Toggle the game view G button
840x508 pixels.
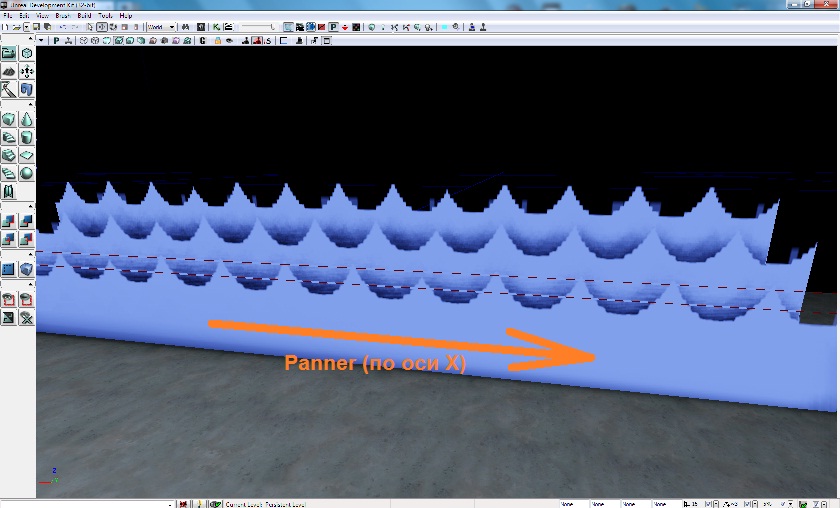click(202, 40)
